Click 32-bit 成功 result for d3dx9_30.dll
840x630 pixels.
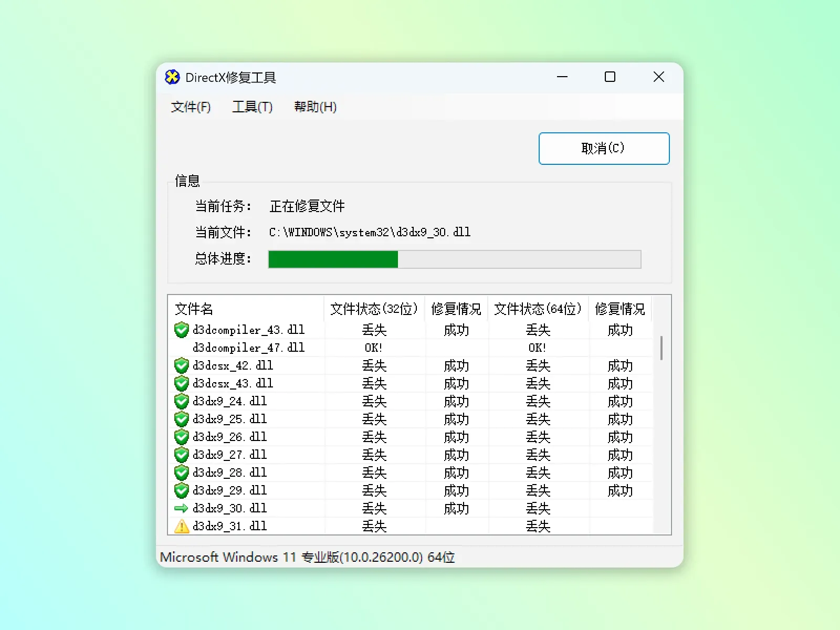click(456, 508)
